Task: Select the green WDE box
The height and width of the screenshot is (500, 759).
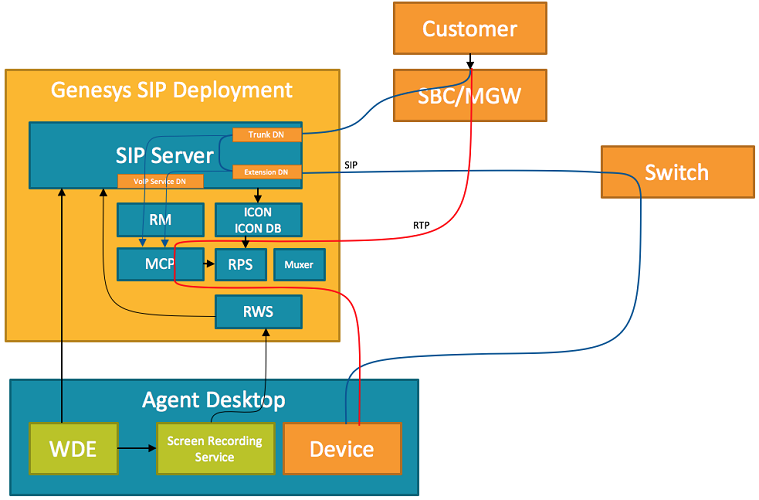Action: coord(74,448)
